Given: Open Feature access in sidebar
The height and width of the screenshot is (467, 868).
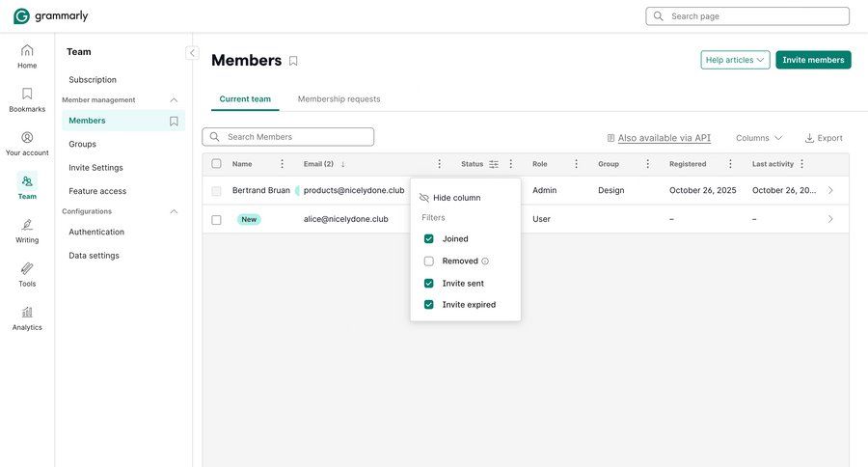Looking at the screenshot, I should pos(97,191).
